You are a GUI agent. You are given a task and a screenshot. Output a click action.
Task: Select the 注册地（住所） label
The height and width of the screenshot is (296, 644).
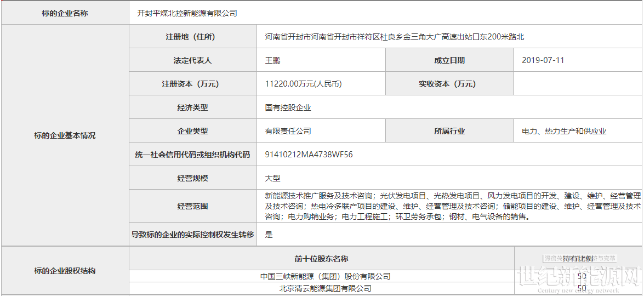click(193, 37)
